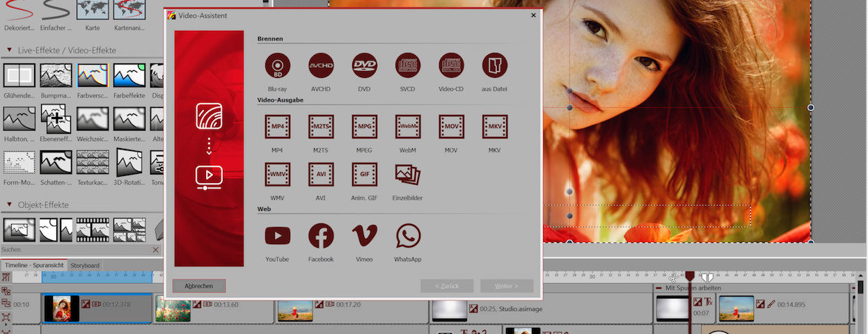Export video as MP4
Viewport: 868px width, 334px height.
pos(278,127)
